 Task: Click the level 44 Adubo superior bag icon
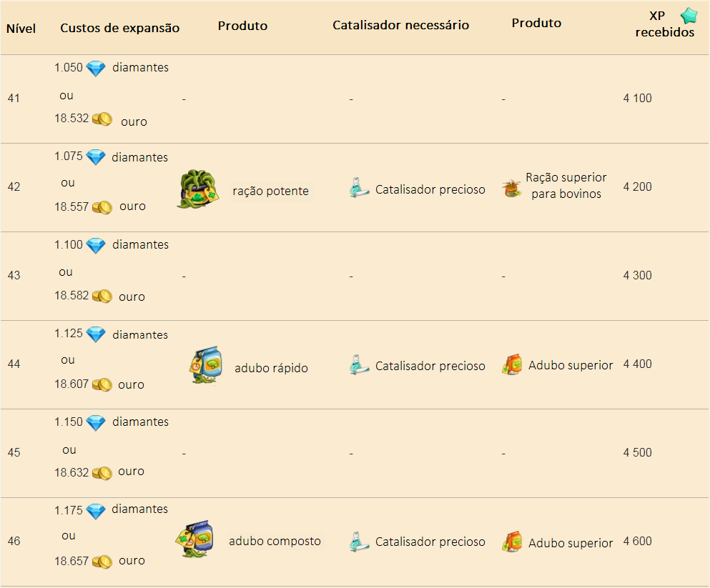click(512, 364)
